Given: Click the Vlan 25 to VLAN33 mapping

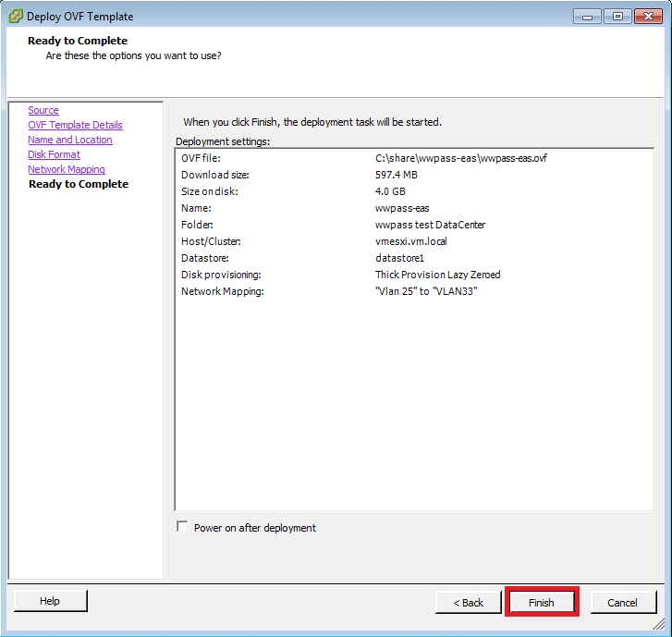Looking at the screenshot, I should tap(426, 291).
